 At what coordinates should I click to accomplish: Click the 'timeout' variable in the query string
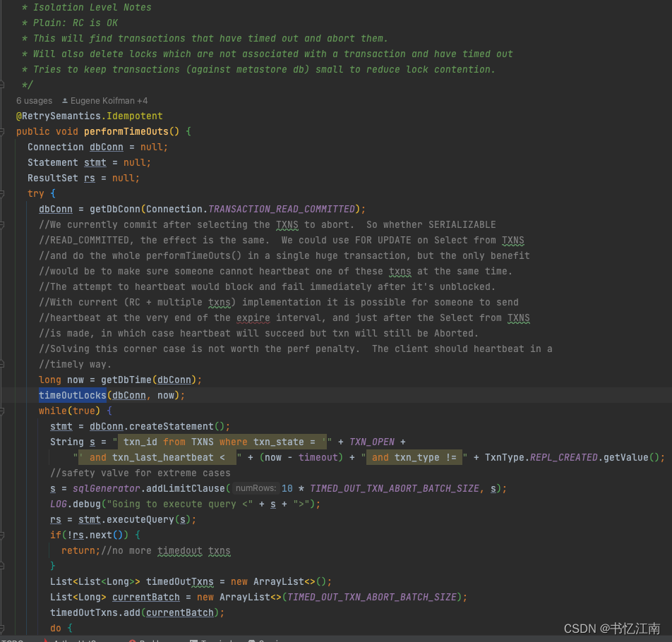pos(318,457)
